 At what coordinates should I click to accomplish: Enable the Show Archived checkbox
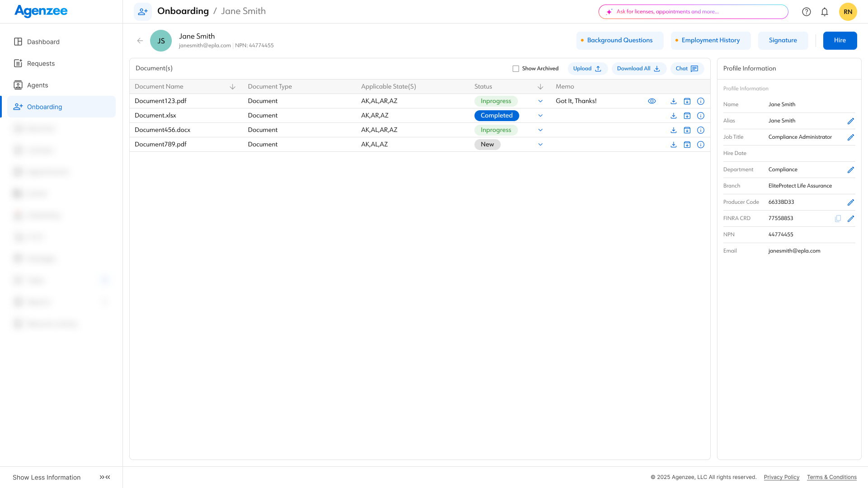(x=515, y=68)
